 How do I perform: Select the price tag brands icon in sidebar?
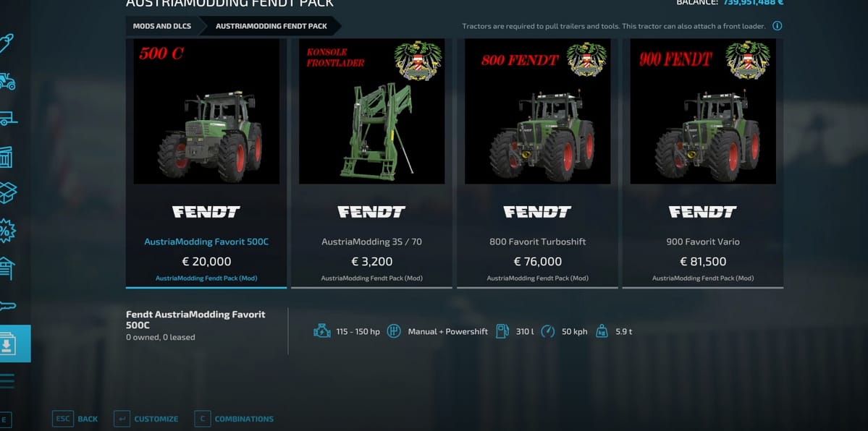tap(6, 43)
